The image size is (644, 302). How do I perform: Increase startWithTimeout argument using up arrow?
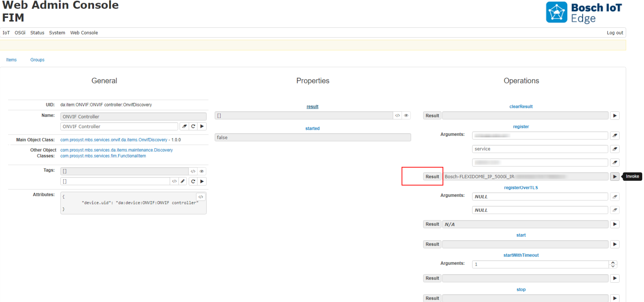tap(613, 262)
